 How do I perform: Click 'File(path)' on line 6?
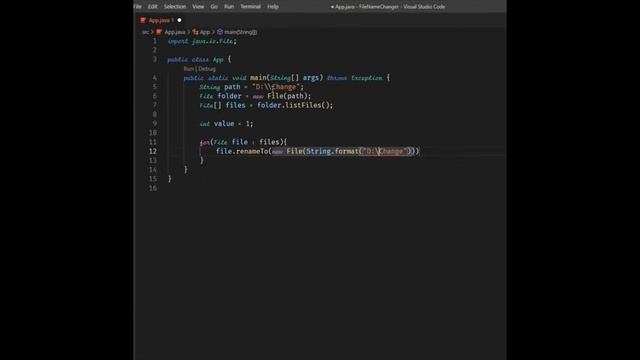[x=287, y=96]
